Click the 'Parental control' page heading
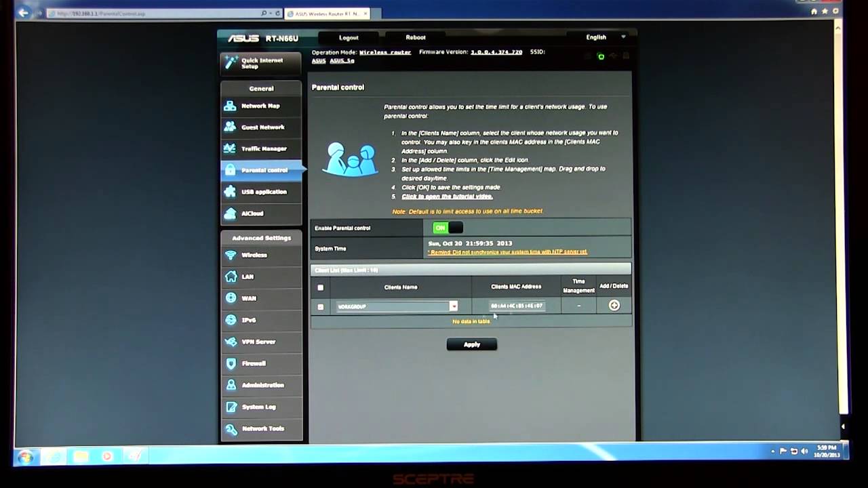 tap(338, 87)
